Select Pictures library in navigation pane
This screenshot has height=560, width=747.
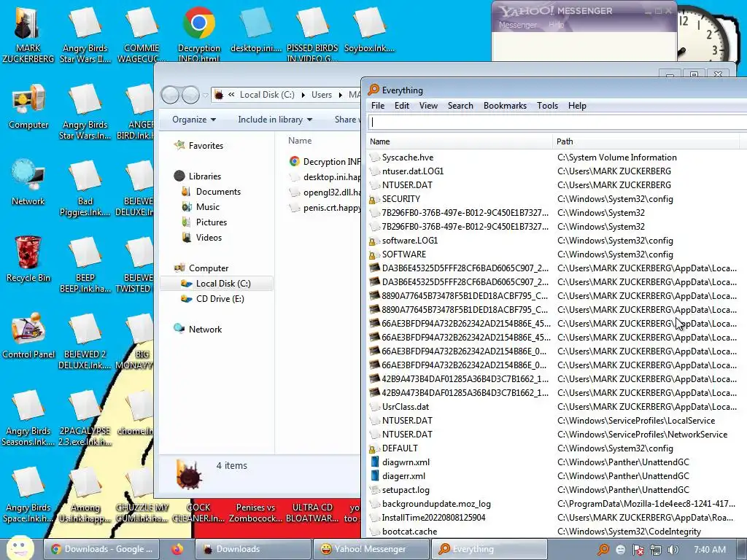point(211,222)
